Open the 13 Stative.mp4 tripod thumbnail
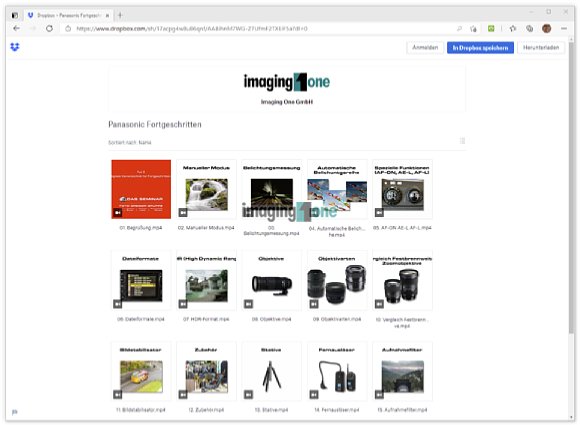 click(272, 371)
